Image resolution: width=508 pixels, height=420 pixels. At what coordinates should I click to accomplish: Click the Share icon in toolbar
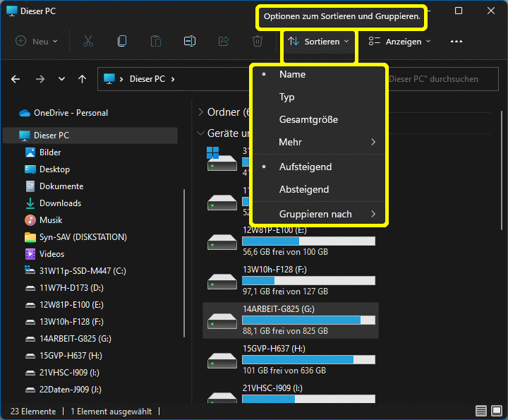tap(224, 42)
